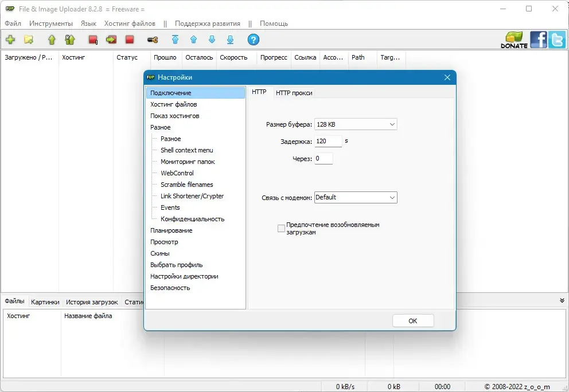Image resolution: width=569 pixels, height=392 pixels.
Task: Click the move to top arrow icon
Action: click(176, 40)
